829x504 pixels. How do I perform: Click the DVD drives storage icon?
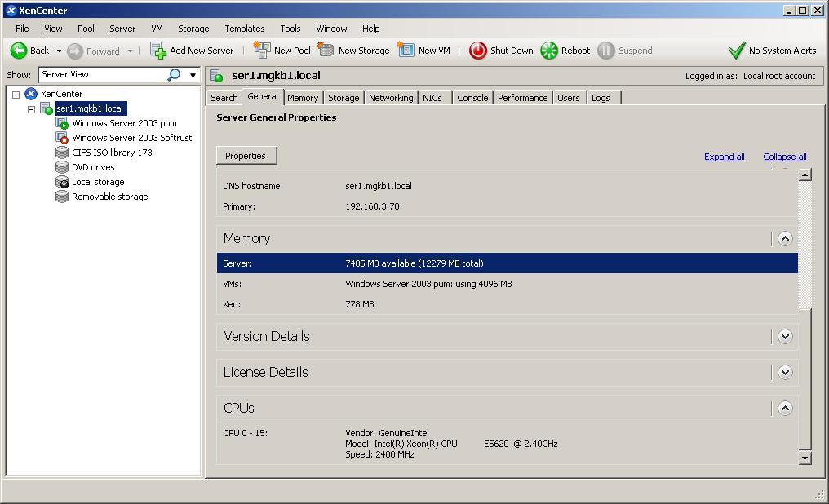coord(62,167)
